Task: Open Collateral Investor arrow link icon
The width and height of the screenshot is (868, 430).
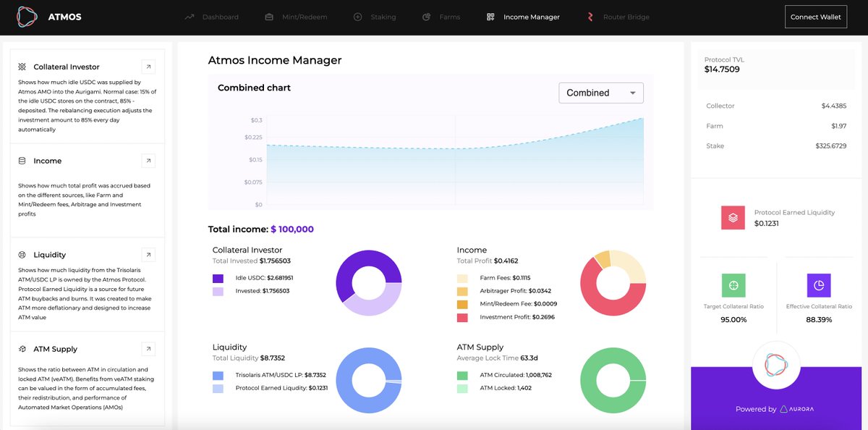Action: tap(148, 67)
